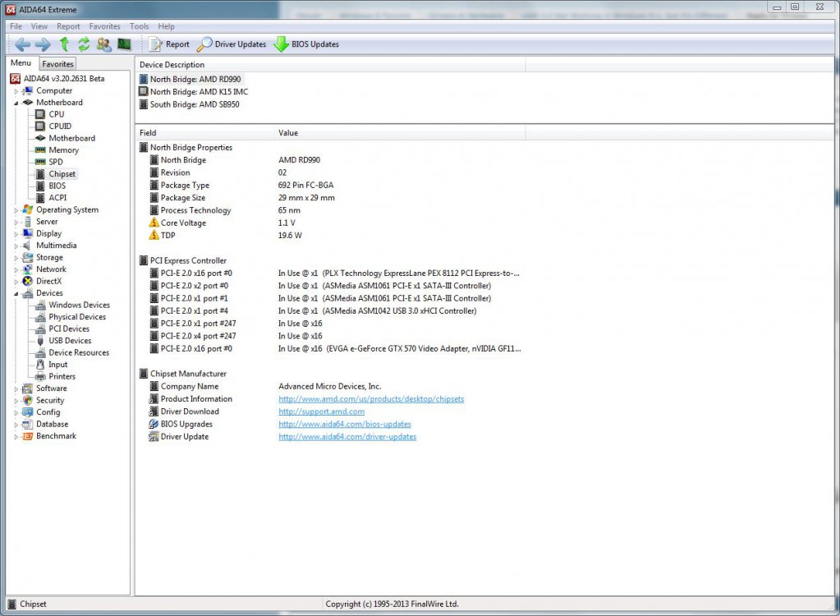Click the Device Description column header
840x616 pixels.
point(330,64)
